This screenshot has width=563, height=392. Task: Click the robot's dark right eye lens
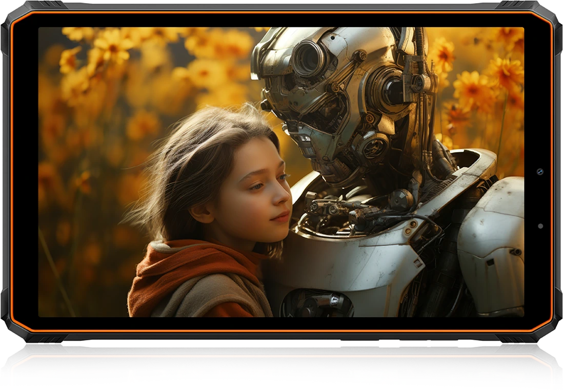394,92
